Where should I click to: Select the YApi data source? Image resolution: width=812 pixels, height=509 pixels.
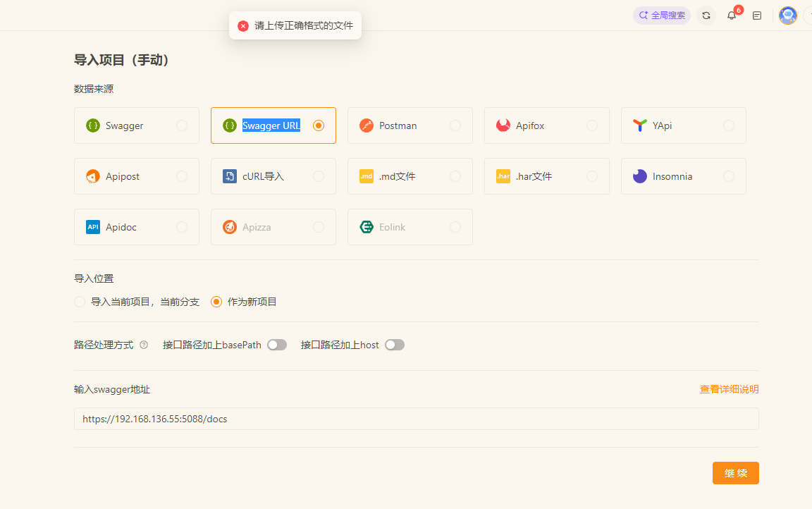[x=682, y=125]
